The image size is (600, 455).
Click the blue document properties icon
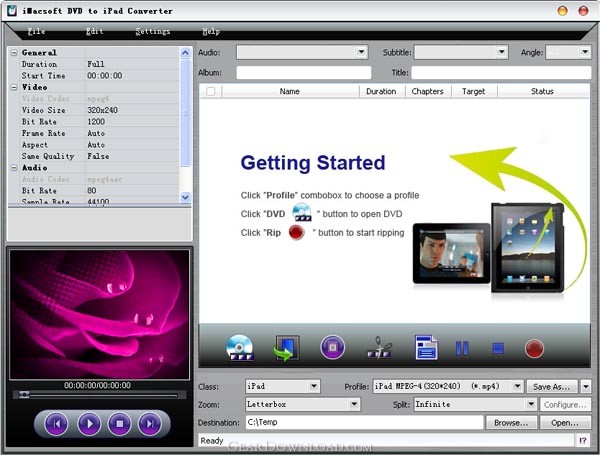pyautogui.click(x=426, y=348)
